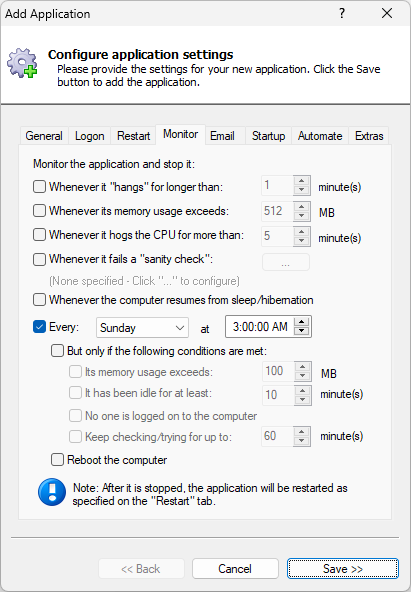This screenshot has width=411, height=592.
Task: Open the Sunday day dropdown
Action: click(142, 327)
